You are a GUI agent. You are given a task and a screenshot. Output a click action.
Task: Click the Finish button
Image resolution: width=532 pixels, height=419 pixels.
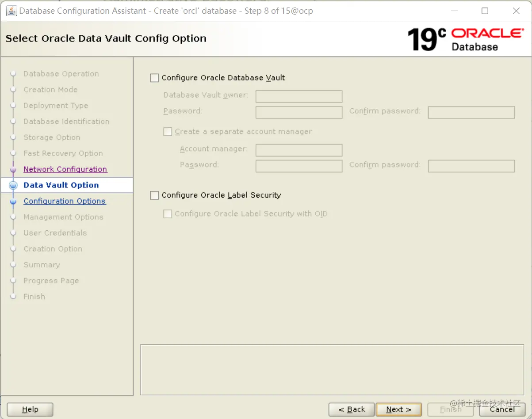pos(451,410)
